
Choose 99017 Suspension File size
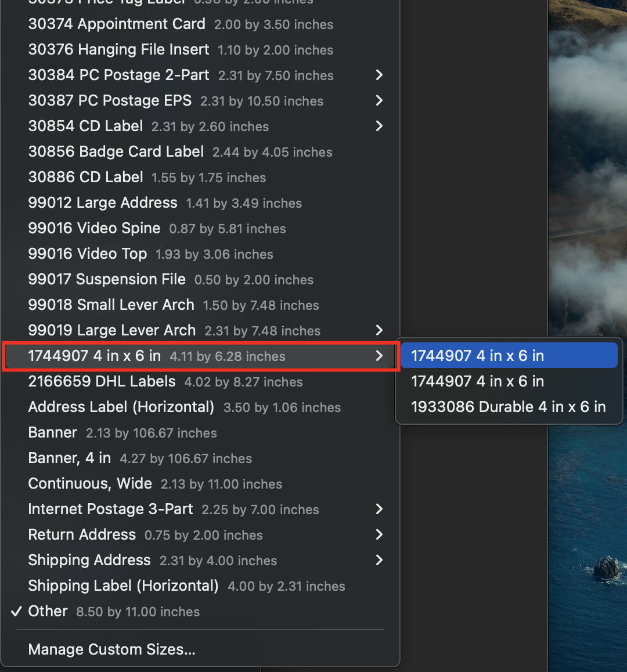click(x=106, y=279)
